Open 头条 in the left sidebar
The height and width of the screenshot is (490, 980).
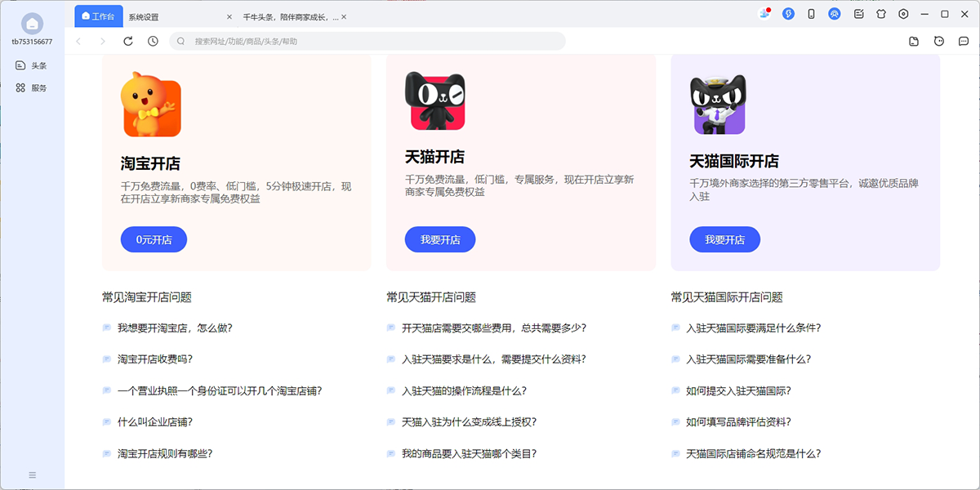(33, 65)
